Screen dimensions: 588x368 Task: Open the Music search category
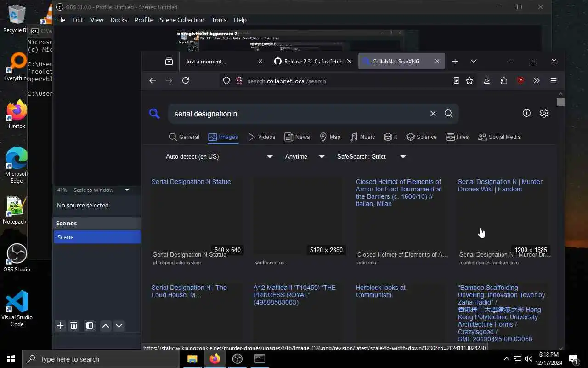coord(362,137)
